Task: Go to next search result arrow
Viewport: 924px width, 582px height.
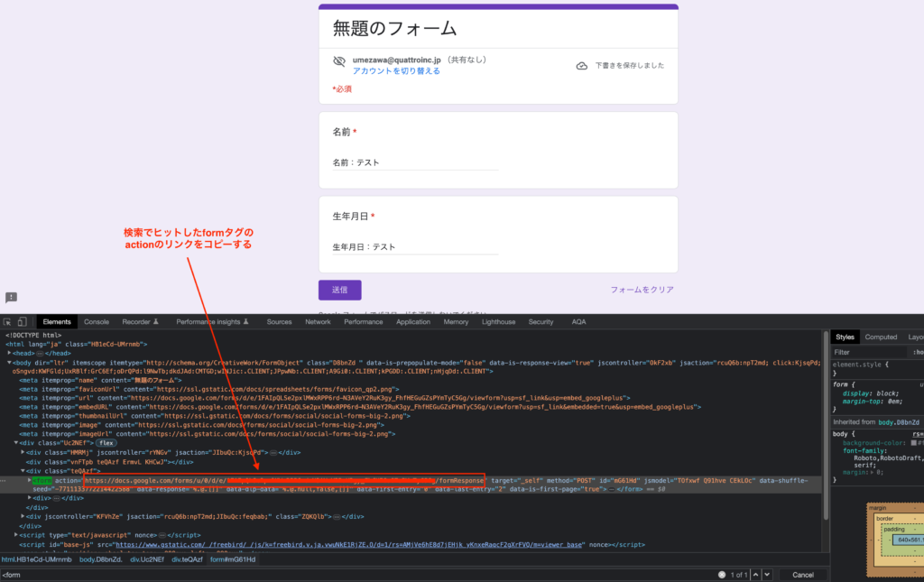Action: tap(767, 575)
